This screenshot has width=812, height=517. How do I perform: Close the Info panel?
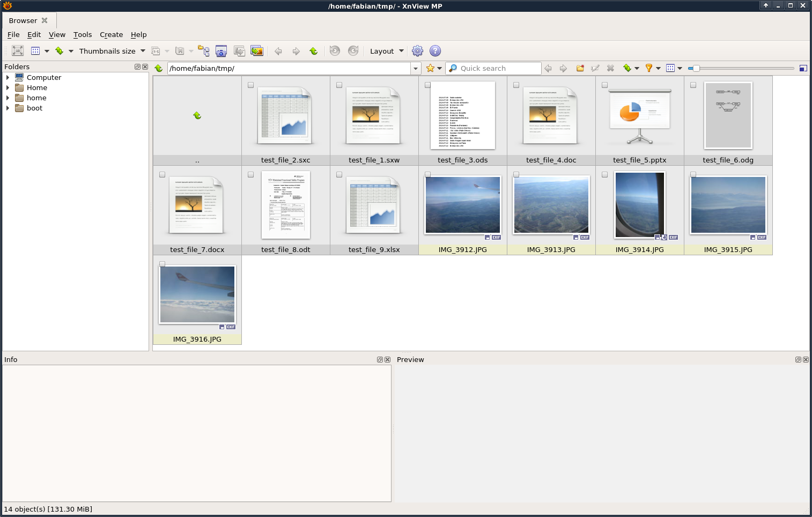[387, 360]
